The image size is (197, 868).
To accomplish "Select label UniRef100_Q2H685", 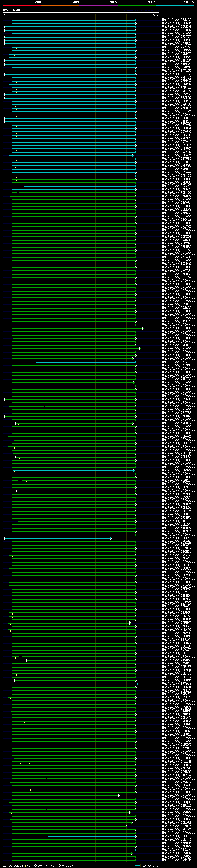I will 177,785.
